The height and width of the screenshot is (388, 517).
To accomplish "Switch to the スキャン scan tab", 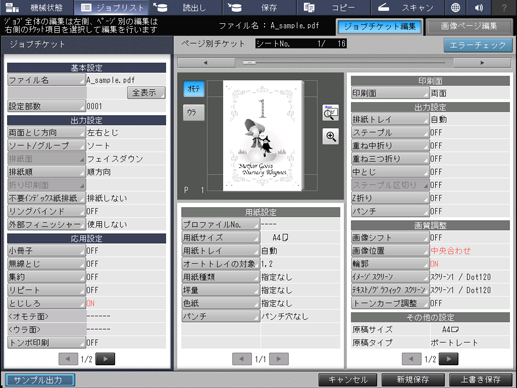I will click(407, 7).
